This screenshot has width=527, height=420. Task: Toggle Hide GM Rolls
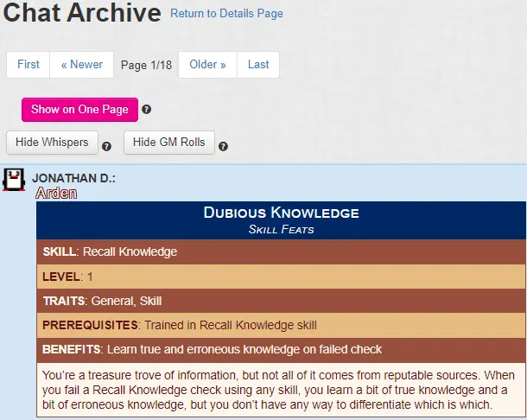[x=169, y=143]
